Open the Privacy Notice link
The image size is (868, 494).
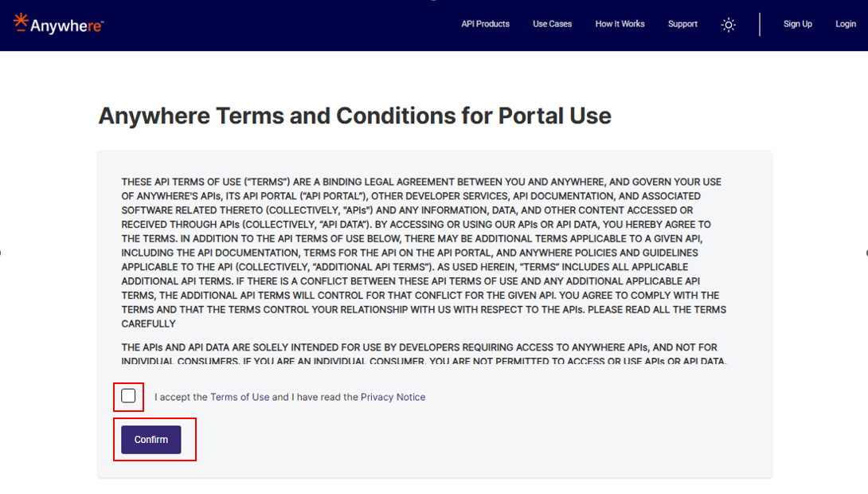click(393, 396)
